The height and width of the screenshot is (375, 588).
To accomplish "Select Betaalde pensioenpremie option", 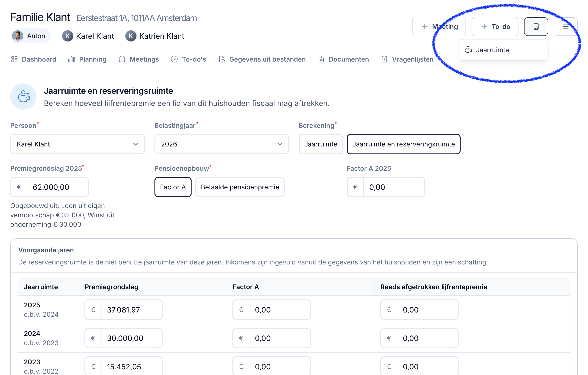I will pyautogui.click(x=240, y=187).
